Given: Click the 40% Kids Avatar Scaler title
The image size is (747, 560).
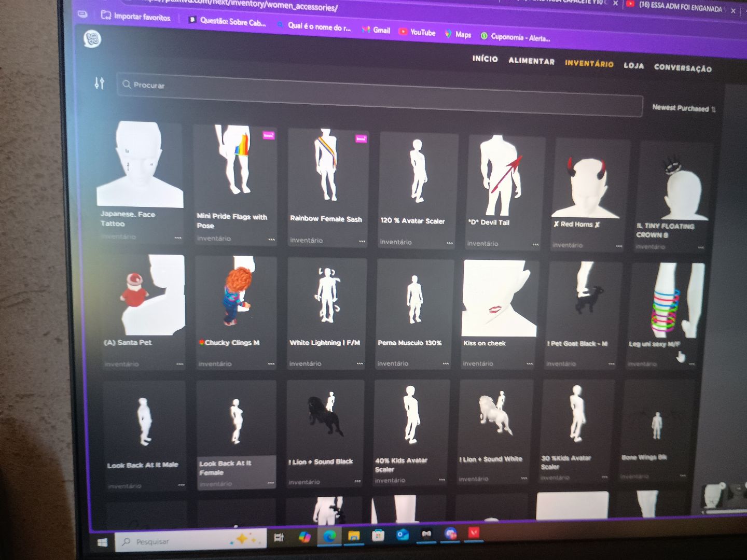Looking at the screenshot, I should tap(401, 465).
